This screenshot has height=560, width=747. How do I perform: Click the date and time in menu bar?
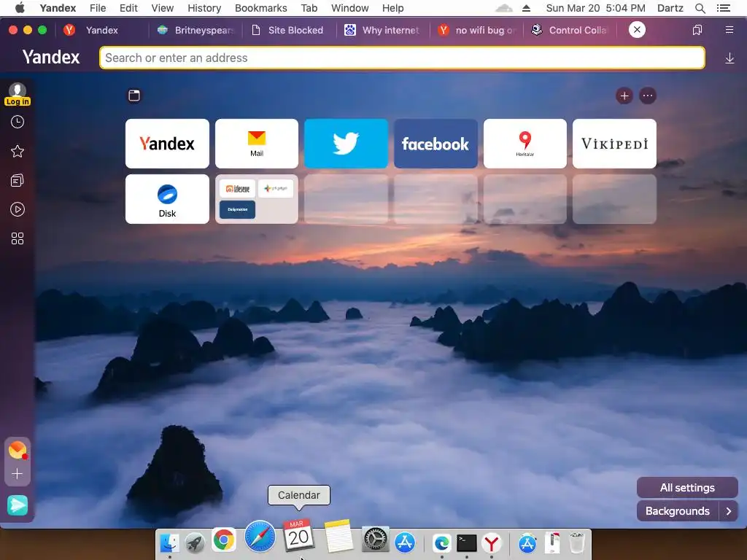point(595,8)
